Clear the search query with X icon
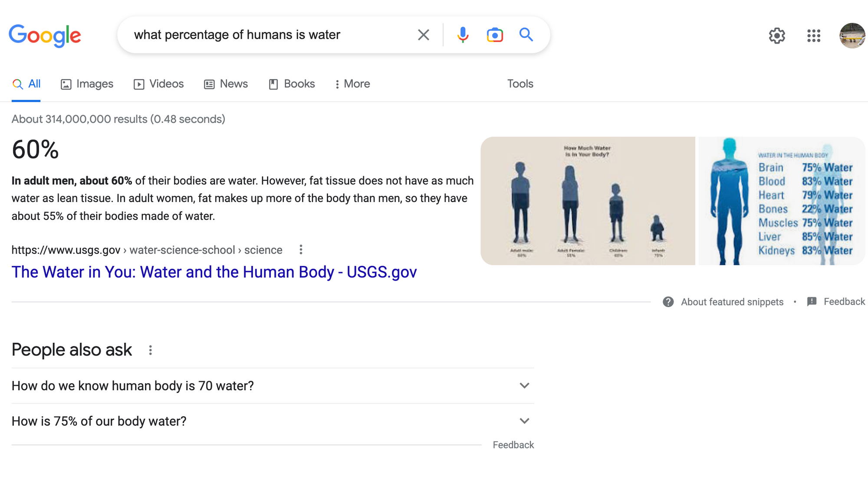This screenshot has height=477, width=868. point(423,35)
